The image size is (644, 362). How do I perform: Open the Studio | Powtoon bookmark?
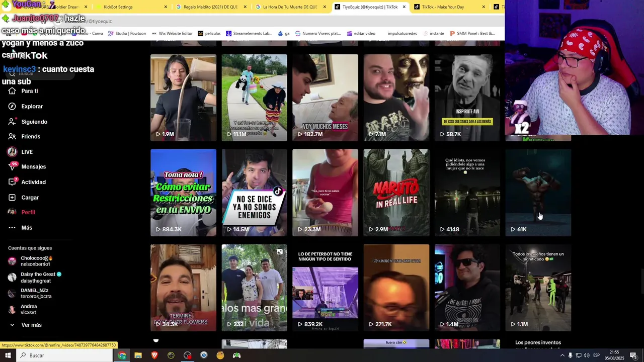[127, 34]
